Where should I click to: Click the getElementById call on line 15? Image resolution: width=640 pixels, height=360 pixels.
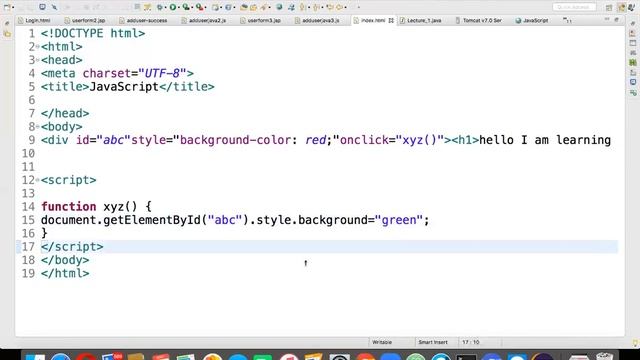point(153,220)
